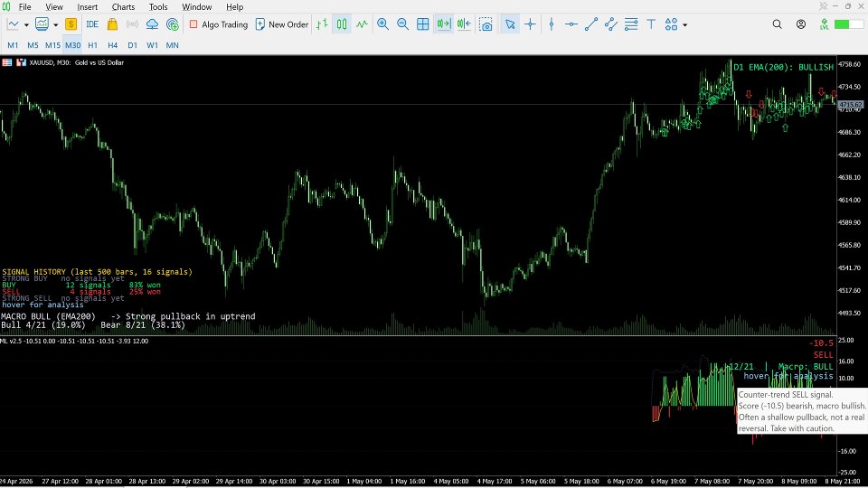Select the M30 timeframe
Screen dimensions: 868x488
click(x=72, y=45)
